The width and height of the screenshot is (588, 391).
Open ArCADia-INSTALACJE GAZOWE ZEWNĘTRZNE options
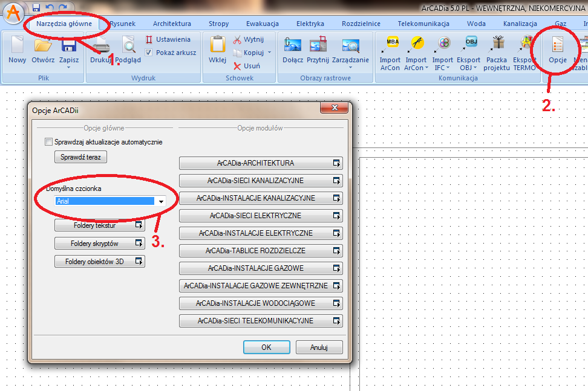tap(261, 286)
